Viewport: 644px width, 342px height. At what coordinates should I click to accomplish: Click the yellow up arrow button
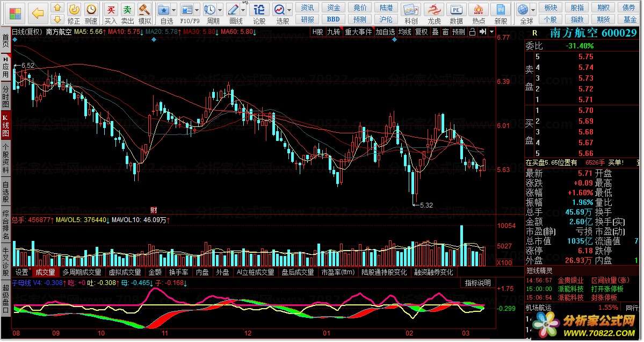pos(57,8)
